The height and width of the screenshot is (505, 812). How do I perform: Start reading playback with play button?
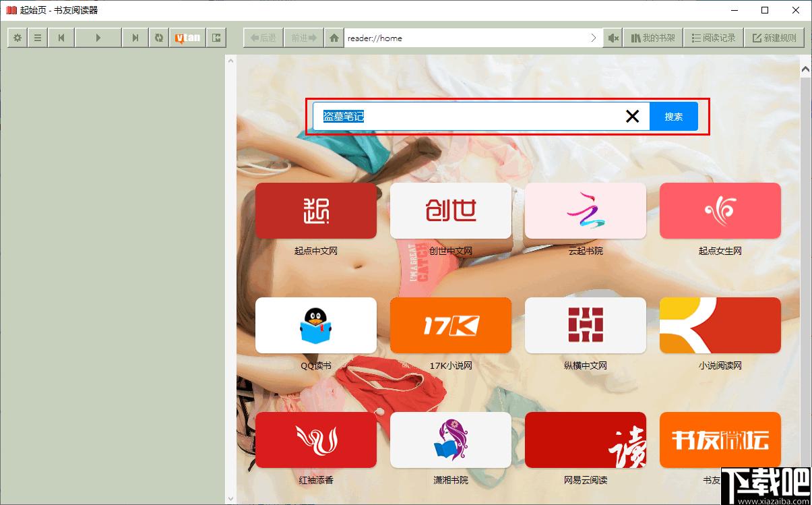(x=98, y=38)
